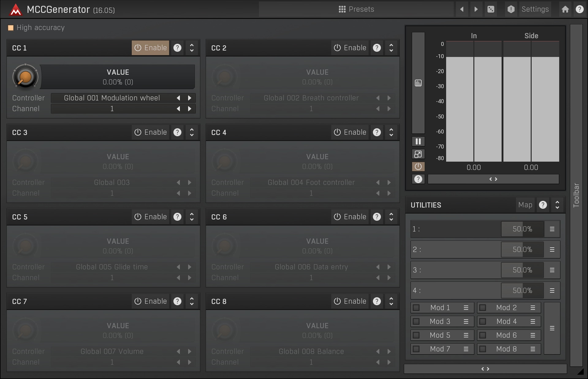Open the modulators global menu icon
The image size is (588, 379).
click(x=552, y=328)
